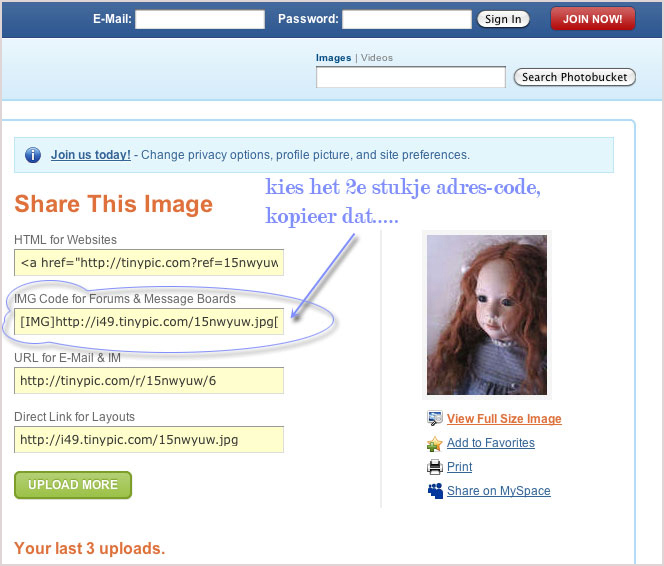Focus the E-Mail input field

[200, 19]
